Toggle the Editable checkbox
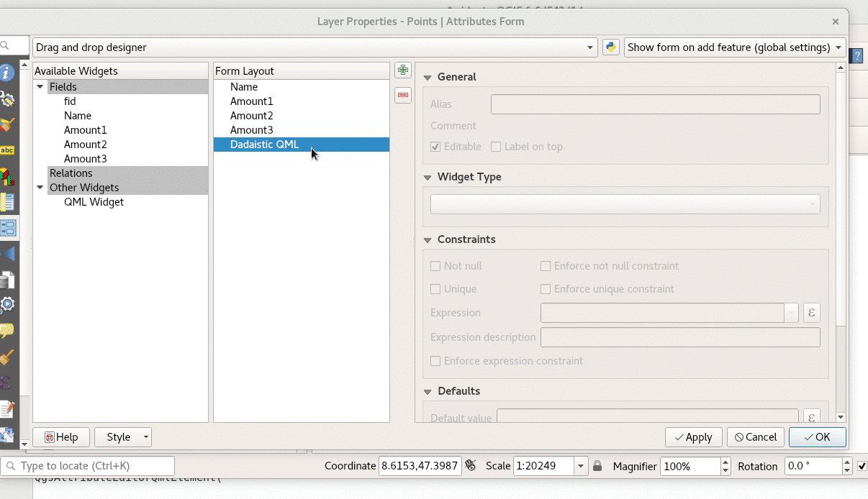The height and width of the screenshot is (499, 868). pyautogui.click(x=435, y=147)
